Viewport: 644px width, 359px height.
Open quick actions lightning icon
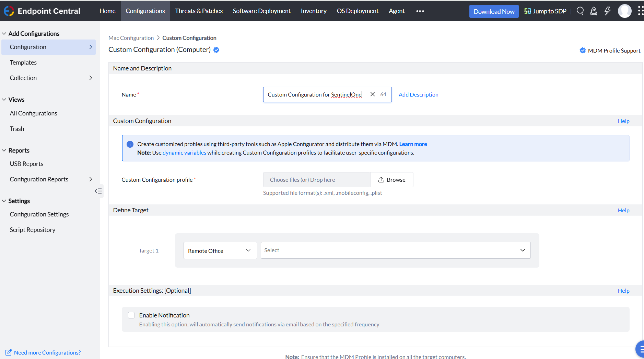tap(607, 11)
